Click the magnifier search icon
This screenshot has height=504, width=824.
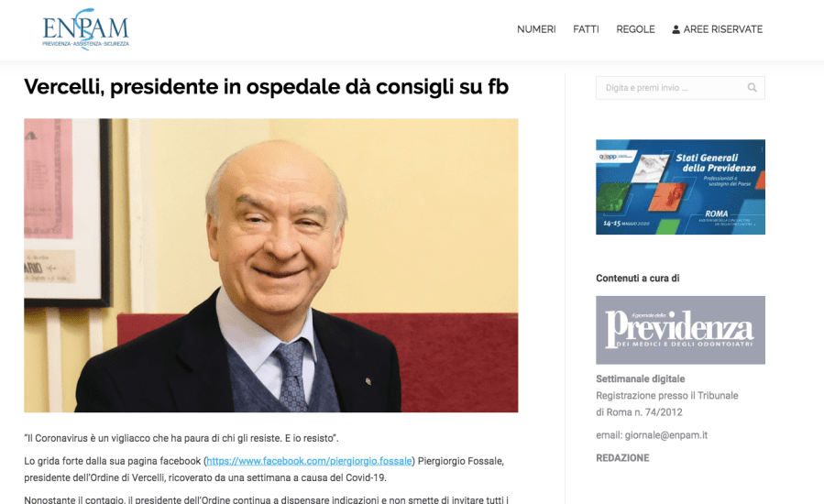(x=752, y=88)
